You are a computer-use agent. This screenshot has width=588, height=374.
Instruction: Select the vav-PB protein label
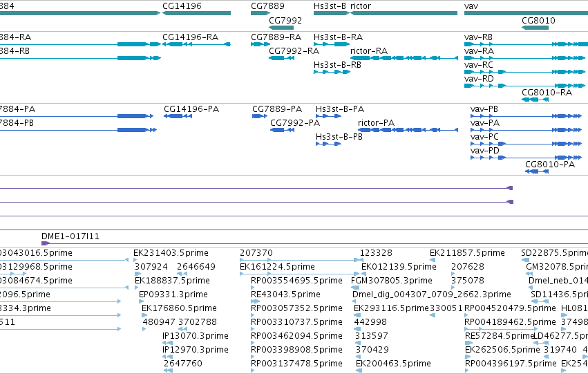[x=484, y=109]
